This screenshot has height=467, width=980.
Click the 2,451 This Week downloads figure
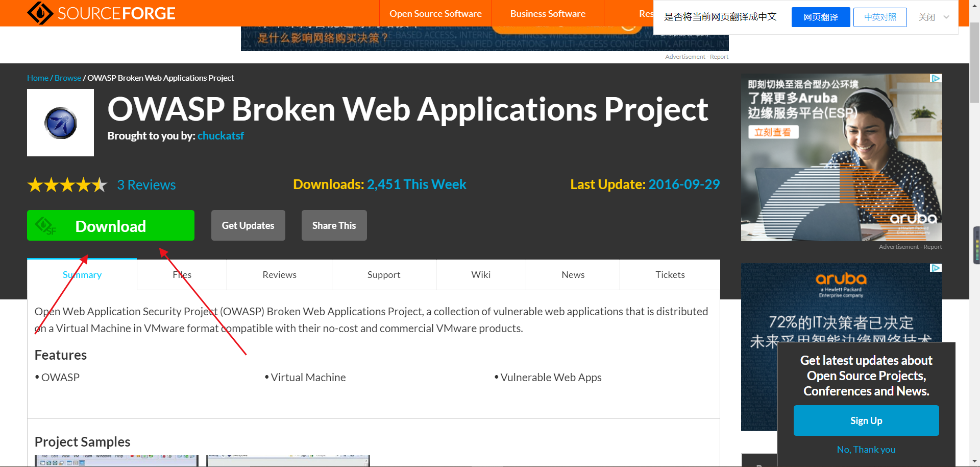(416, 184)
